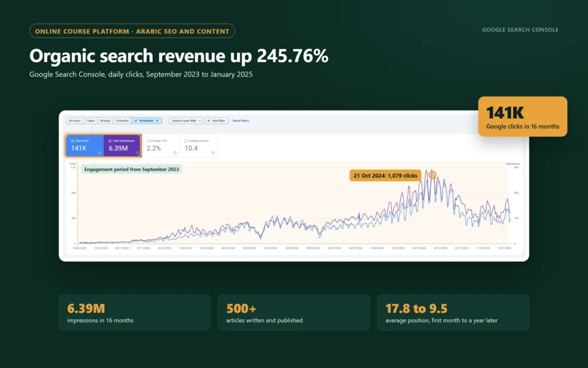Click the 2.2% Average CTR value
The height and width of the screenshot is (368, 588).
point(154,148)
